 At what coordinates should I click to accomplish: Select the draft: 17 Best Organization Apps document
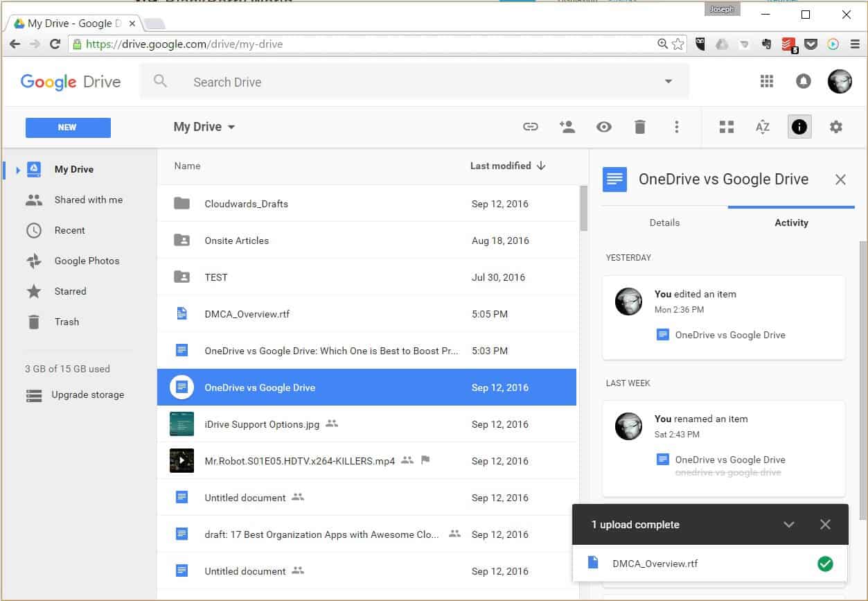pos(368,534)
